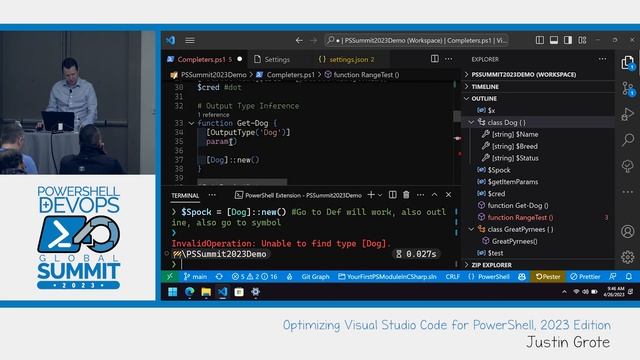Go back with the navigation left arrow
Viewport: 640px width, 360px height.
299,40
